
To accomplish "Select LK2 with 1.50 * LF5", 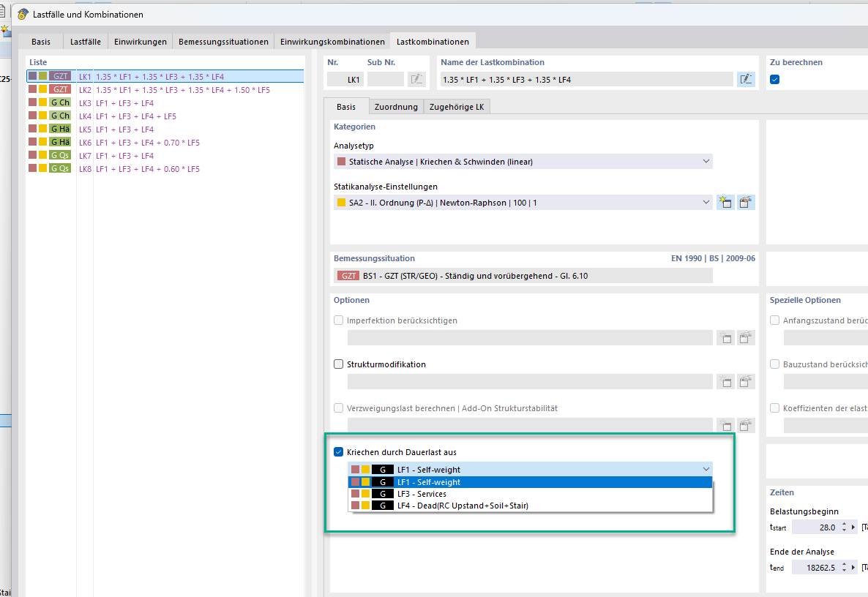I will point(165,90).
